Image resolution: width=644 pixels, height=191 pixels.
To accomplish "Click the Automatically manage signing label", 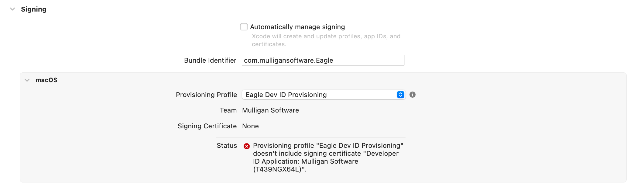I will pos(297,27).
